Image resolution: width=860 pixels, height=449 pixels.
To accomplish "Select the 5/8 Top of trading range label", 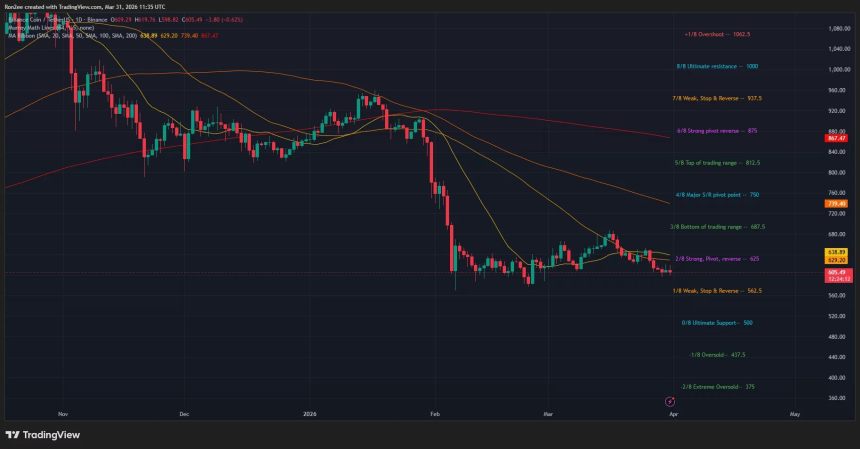I will (x=718, y=162).
